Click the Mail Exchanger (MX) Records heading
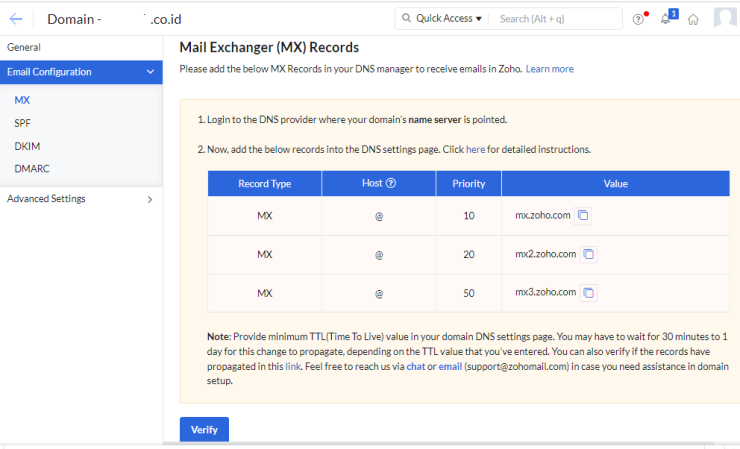The height and width of the screenshot is (449, 740). coord(269,48)
